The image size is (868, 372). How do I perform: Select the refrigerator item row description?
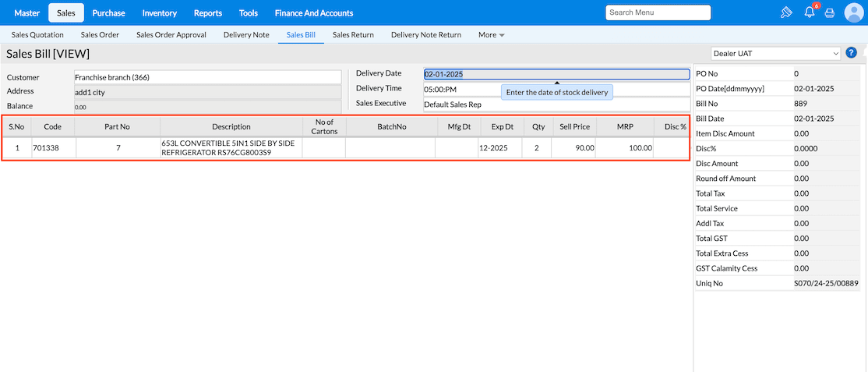click(231, 148)
